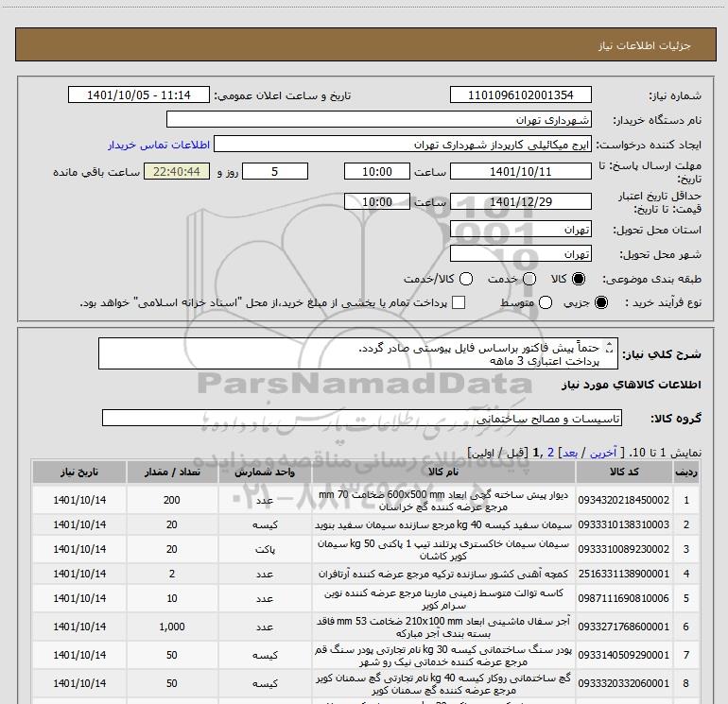The width and height of the screenshot is (728, 704).
Task: Open the اطلاعات تماس خریدار link
Action: point(159,145)
